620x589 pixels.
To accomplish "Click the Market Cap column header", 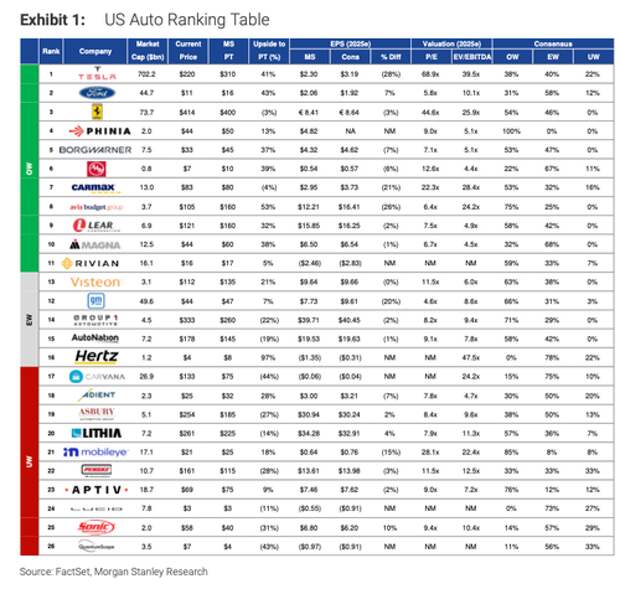I will coord(147,51).
